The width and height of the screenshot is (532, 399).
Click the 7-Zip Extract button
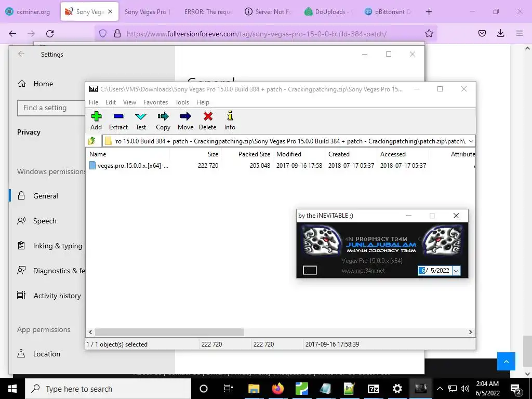point(118,121)
